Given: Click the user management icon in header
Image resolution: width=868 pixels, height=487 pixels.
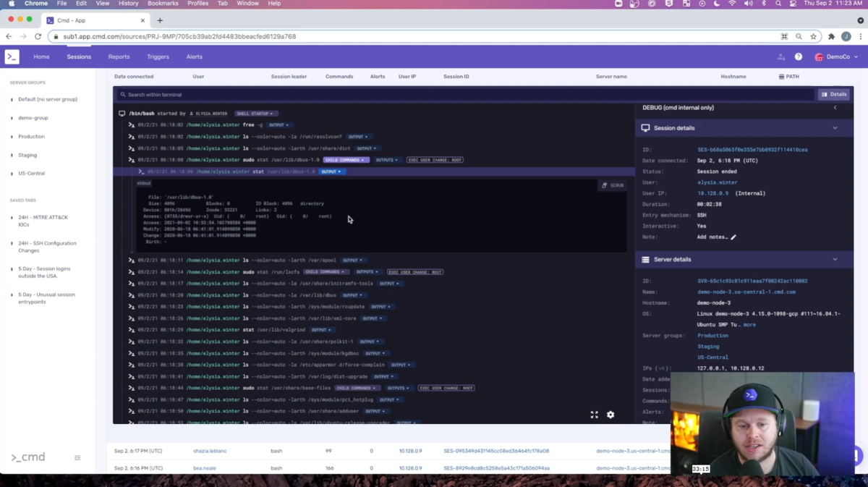Looking at the screenshot, I should pyautogui.click(x=781, y=56).
